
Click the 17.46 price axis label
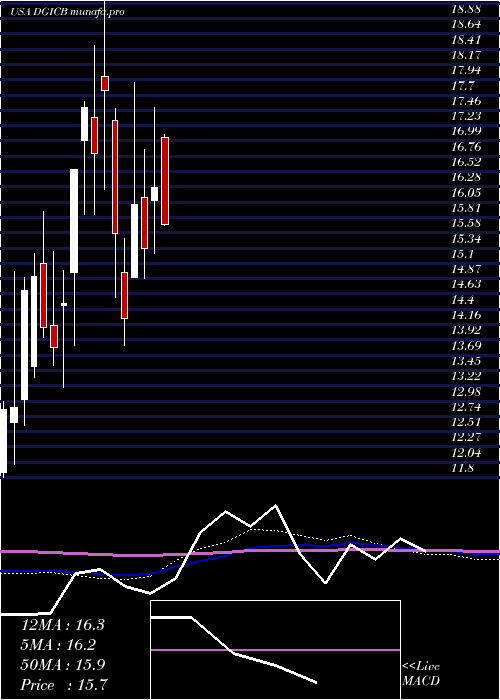tap(466, 101)
